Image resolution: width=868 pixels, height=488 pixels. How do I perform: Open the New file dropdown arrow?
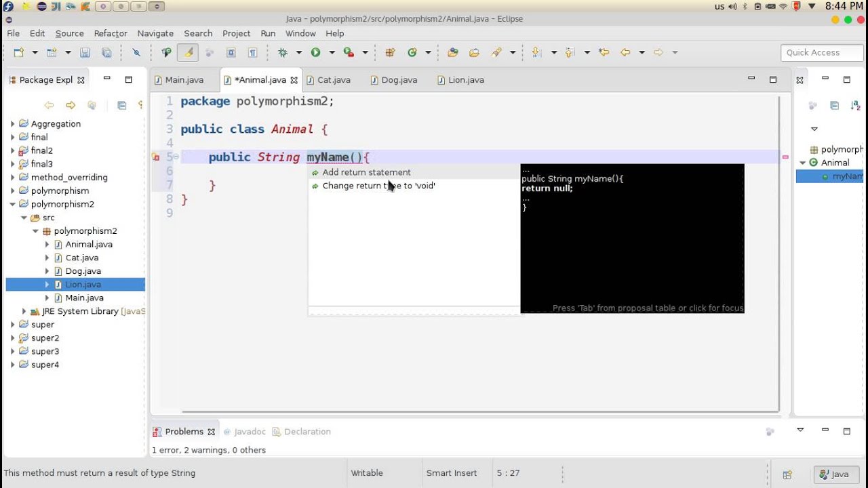coord(35,52)
